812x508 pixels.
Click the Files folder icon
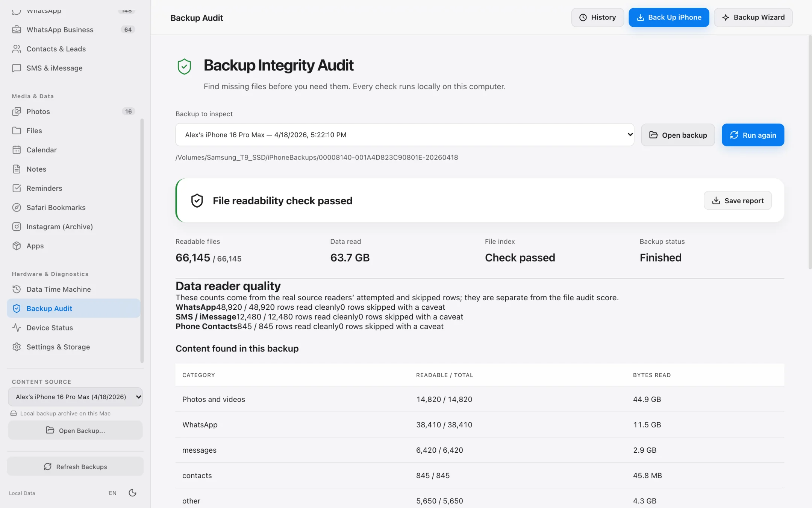point(17,130)
